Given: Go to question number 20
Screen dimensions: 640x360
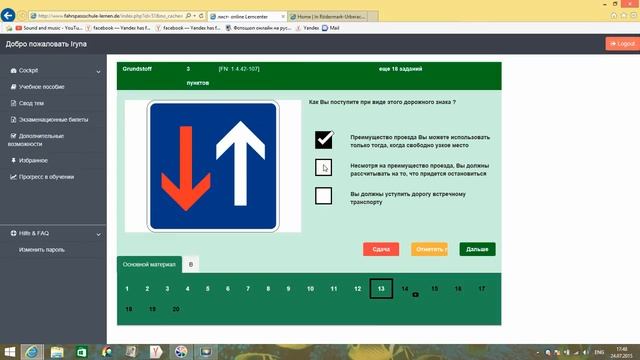Looking at the screenshot, I should tap(176, 309).
